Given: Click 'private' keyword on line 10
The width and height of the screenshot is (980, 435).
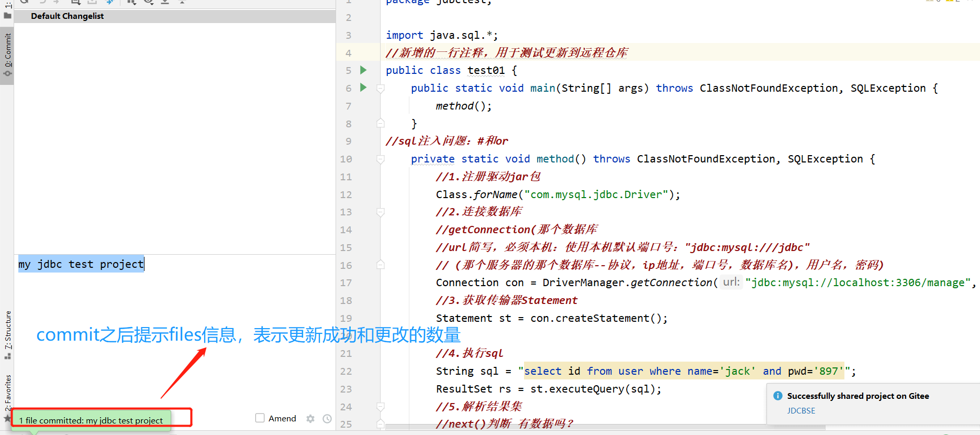Looking at the screenshot, I should 432,159.
